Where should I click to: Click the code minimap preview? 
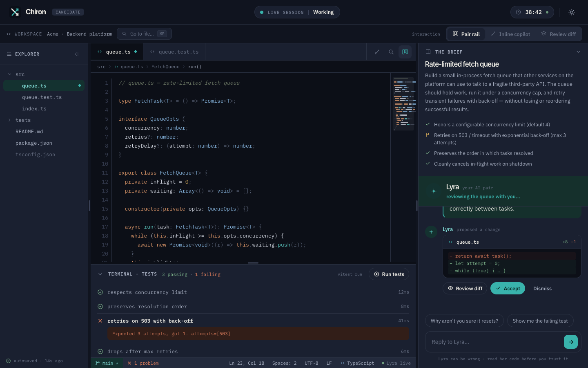click(404, 103)
